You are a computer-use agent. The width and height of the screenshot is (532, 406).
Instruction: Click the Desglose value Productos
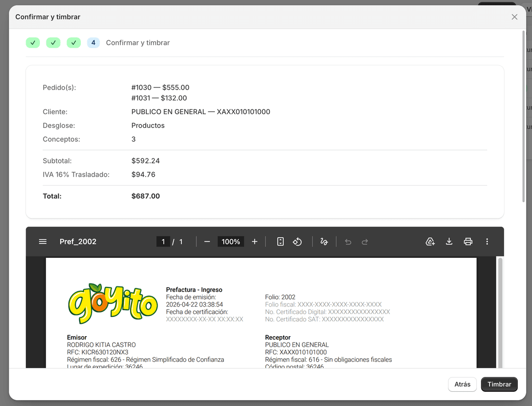point(148,125)
